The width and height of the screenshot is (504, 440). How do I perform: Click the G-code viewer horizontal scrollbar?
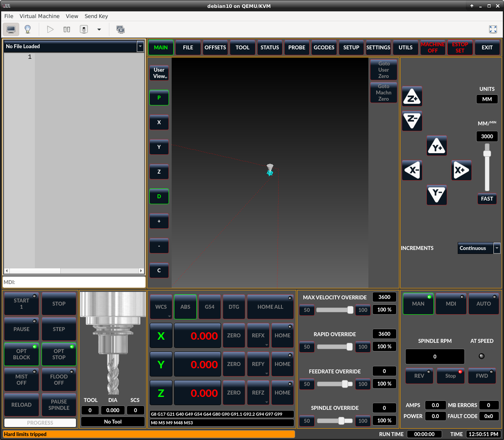tap(74, 271)
